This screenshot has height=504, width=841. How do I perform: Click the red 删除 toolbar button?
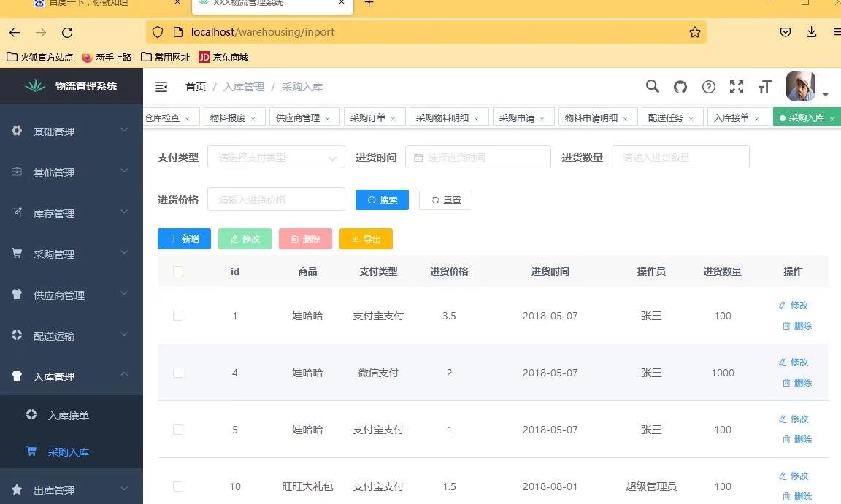point(305,239)
